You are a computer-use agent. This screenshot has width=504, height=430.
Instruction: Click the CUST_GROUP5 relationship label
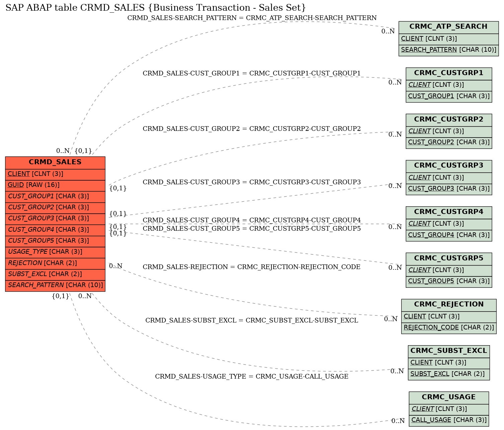click(252, 229)
